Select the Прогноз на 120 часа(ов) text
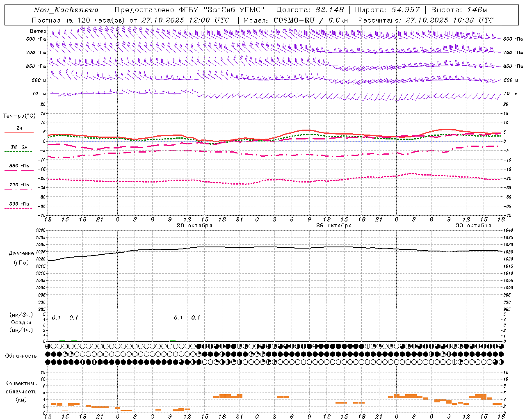 79,20
